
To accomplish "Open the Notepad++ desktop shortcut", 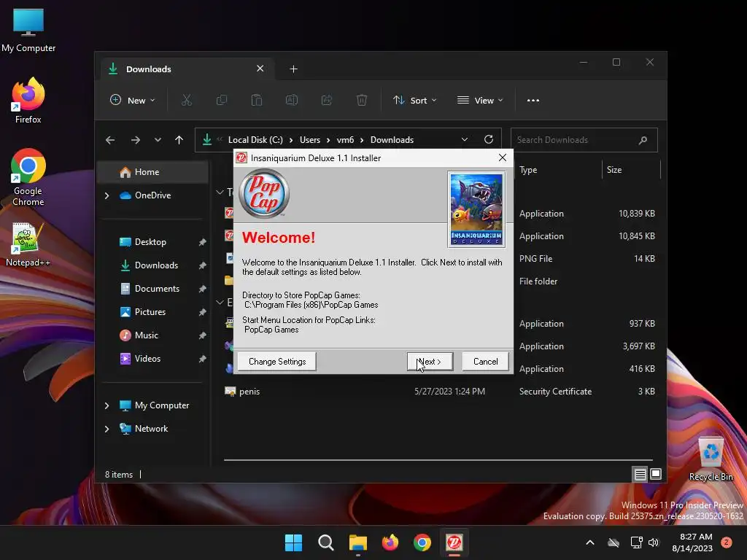I will pos(28,244).
